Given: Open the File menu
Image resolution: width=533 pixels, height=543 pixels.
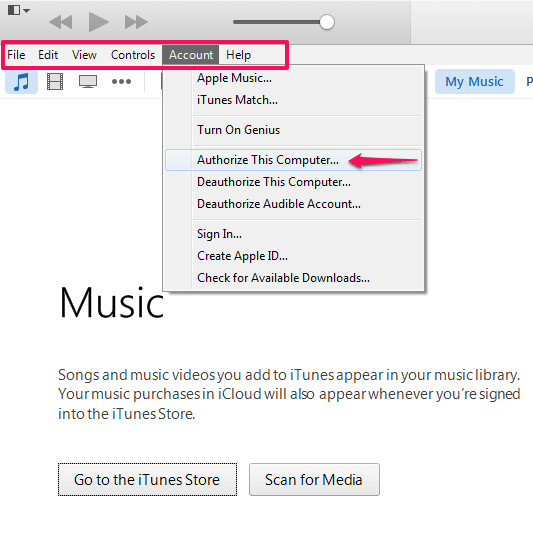Looking at the screenshot, I should (x=16, y=55).
